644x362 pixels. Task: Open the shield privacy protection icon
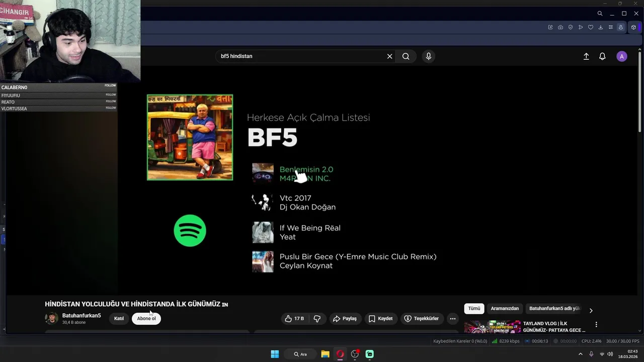pyautogui.click(x=571, y=27)
